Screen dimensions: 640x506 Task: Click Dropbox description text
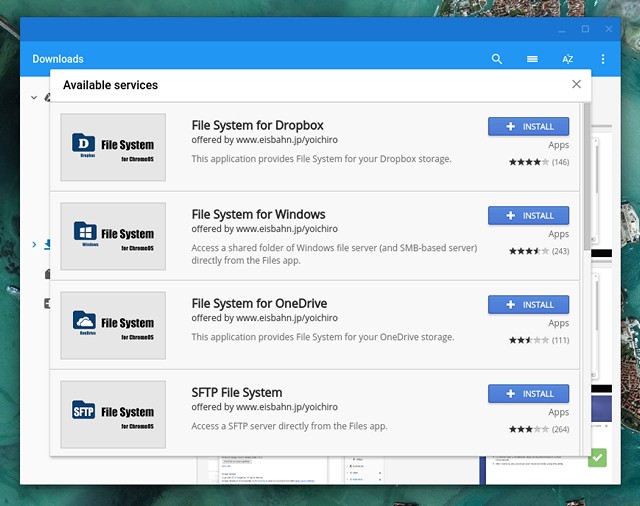point(321,159)
